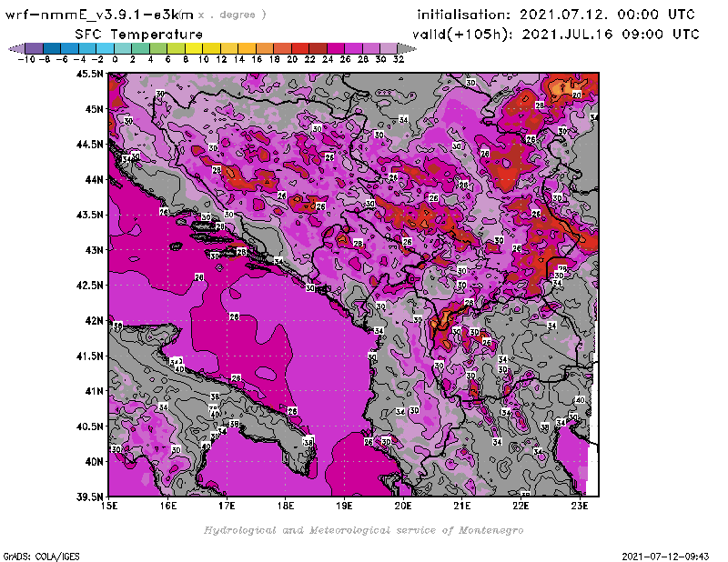
Task: Select the 20E longitude label
Action: (403, 506)
